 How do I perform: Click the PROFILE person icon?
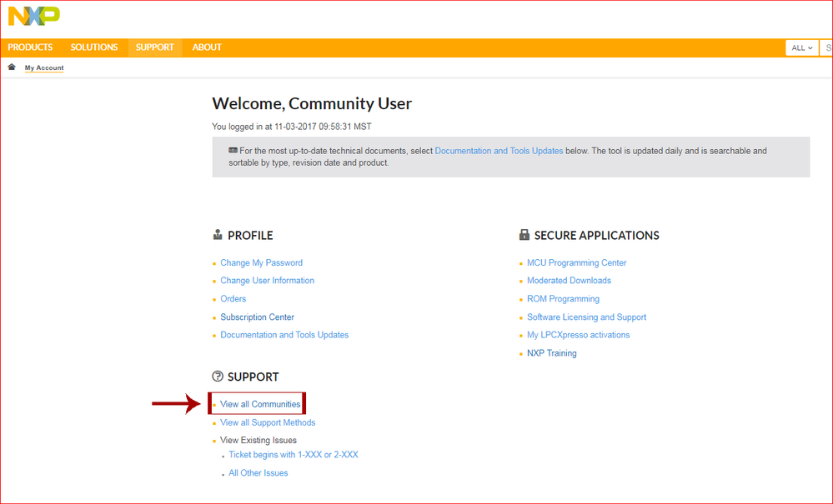[x=218, y=234]
